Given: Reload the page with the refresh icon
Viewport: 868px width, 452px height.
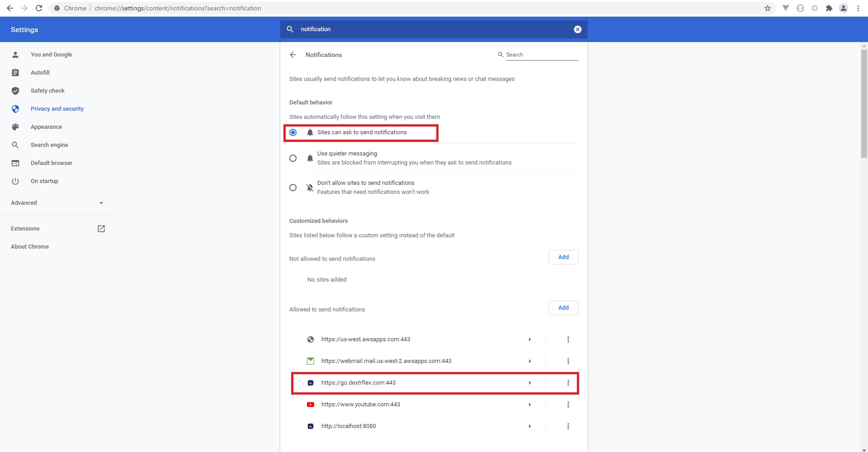Looking at the screenshot, I should click(39, 8).
